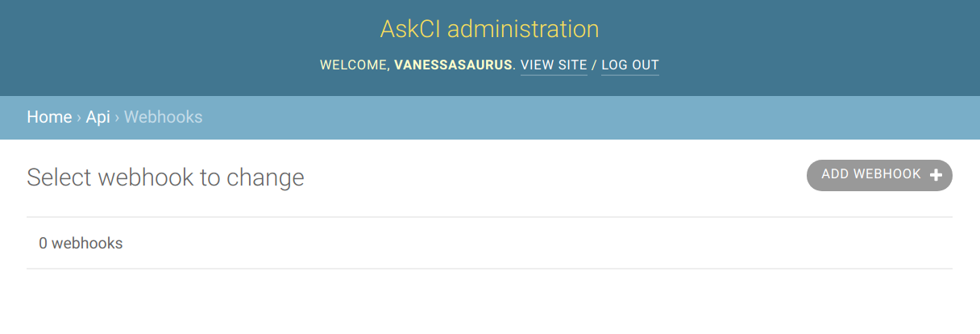Follow the VIEW SITE link
980x334 pixels.
[x=554, y=65]
